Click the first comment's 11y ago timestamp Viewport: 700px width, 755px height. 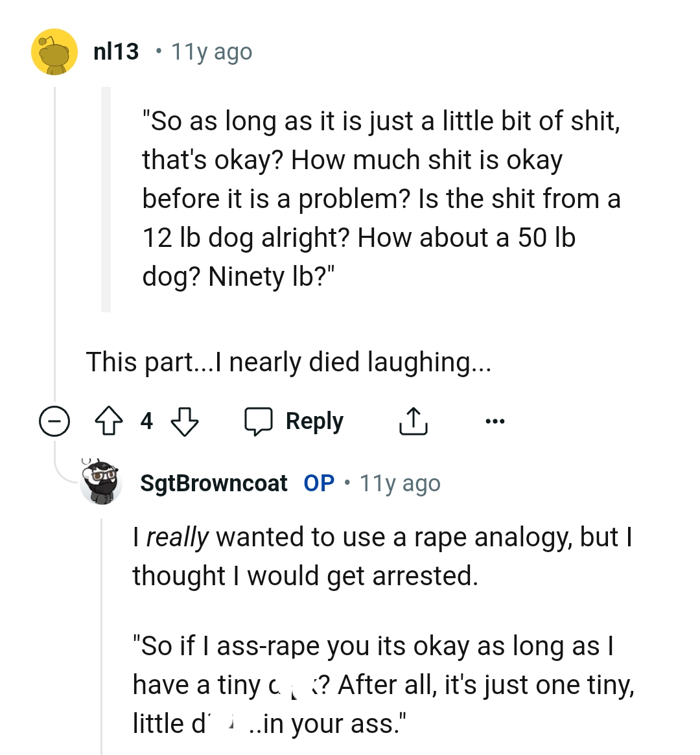tap(211, 51)
